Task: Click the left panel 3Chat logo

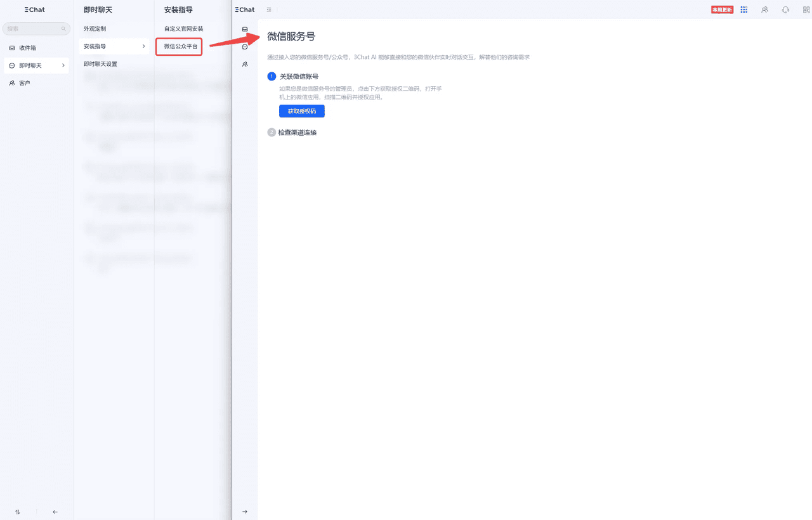Action: pyautogui.click(x=35, y=10)
